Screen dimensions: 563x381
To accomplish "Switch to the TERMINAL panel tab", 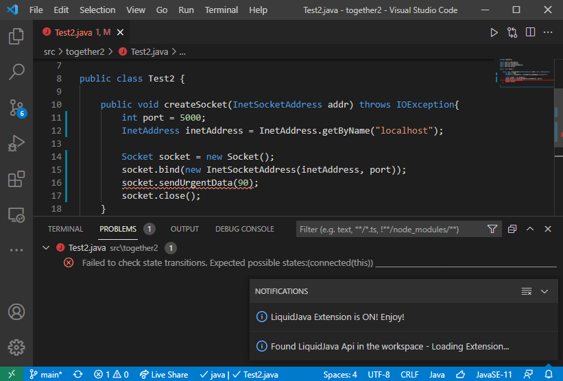I will (x=65, y=229).
